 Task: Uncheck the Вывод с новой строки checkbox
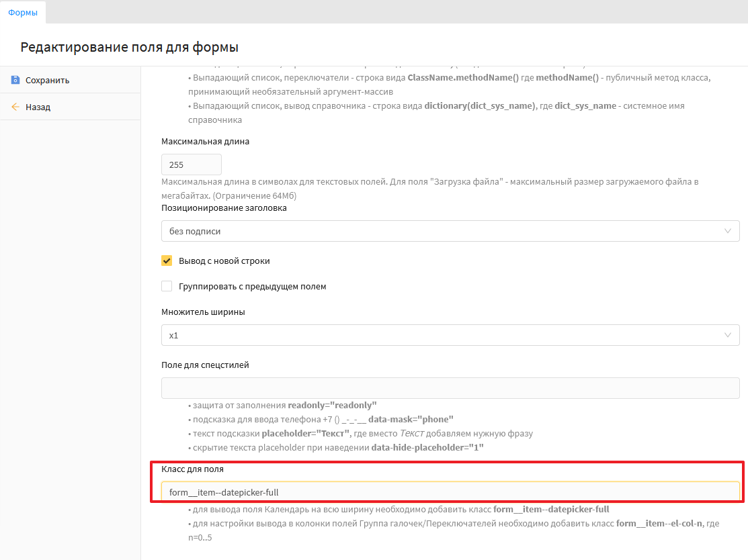(167, 261)
